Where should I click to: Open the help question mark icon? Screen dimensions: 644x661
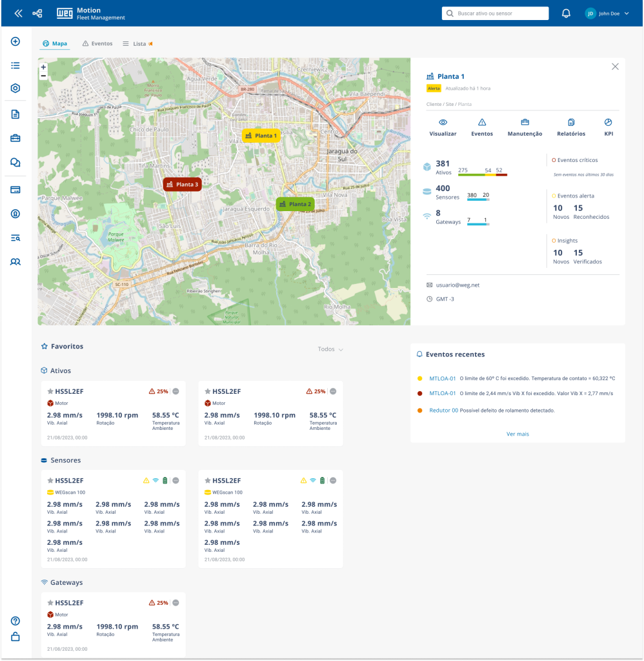click(x=15, y=621)
